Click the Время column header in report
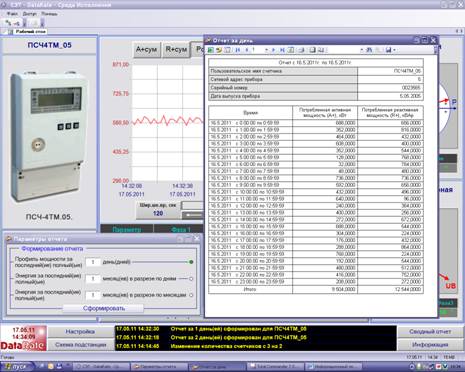 250,113
